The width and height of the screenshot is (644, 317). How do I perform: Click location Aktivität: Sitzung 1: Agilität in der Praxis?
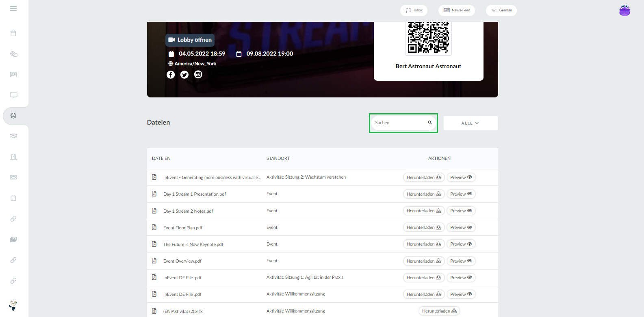click(x=305, y=277)
